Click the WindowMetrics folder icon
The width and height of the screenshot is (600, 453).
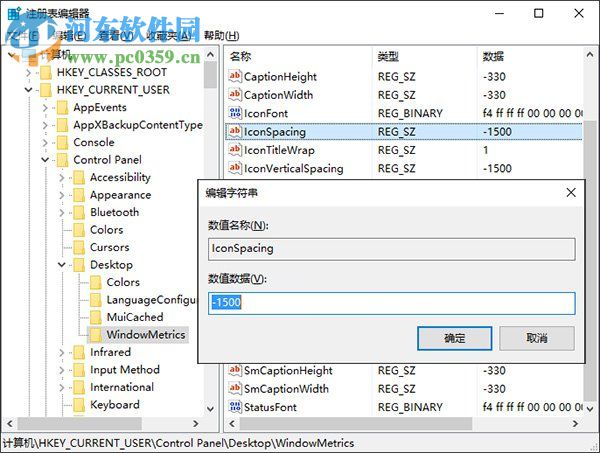pyautogui.click(x=96, y=335)
